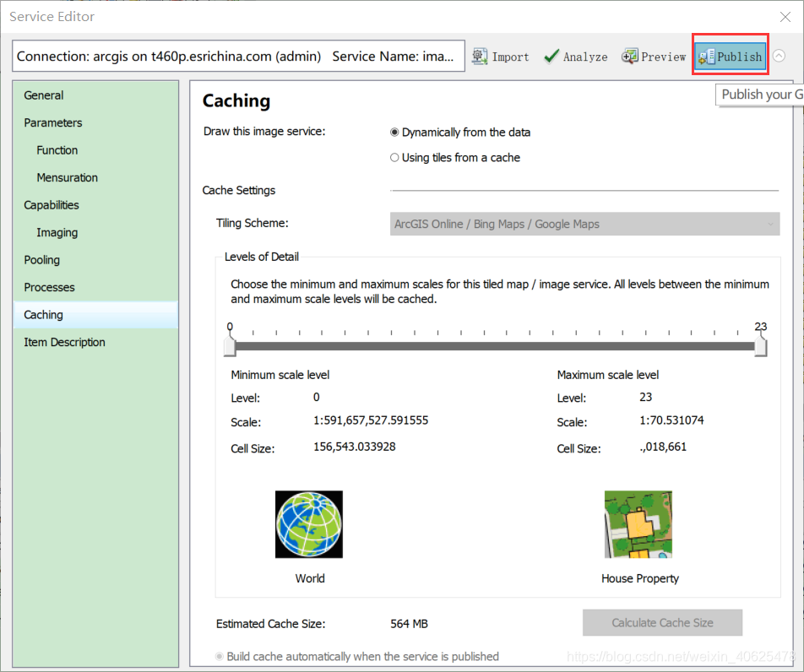
Task: Publish the service
Action: point(731,57)
